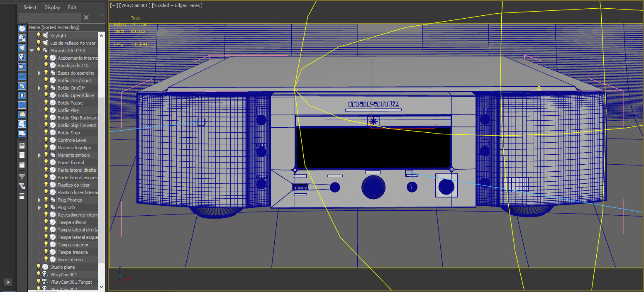This screenshot has height=292, width=644.
Task: Click the Keylight light-type icon
Action: 45,36
